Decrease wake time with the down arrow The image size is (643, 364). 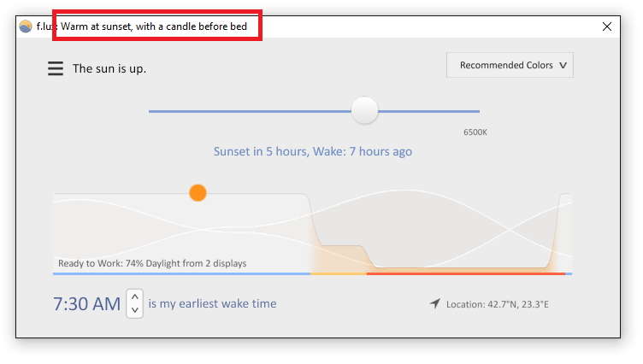(x=135, y=310)
